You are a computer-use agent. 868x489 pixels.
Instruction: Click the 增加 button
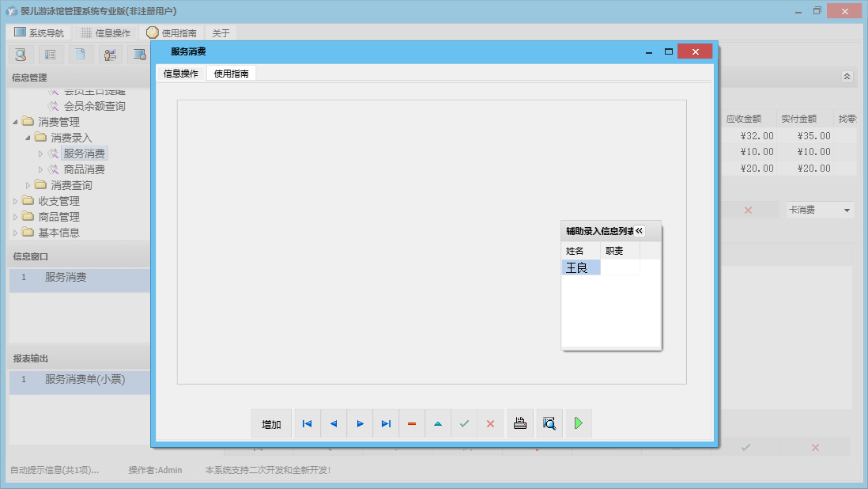tap(271, 424)
